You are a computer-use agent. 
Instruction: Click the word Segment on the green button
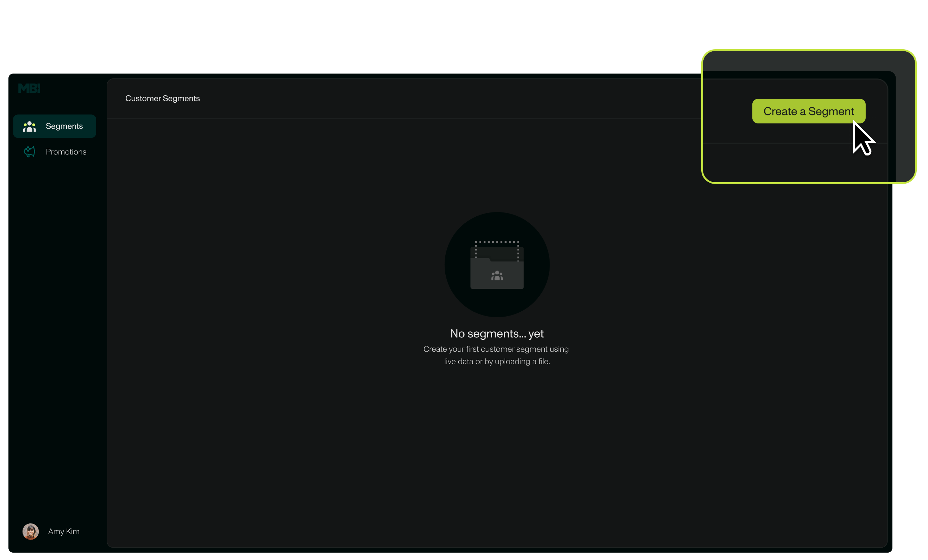[x=831, y=112]
